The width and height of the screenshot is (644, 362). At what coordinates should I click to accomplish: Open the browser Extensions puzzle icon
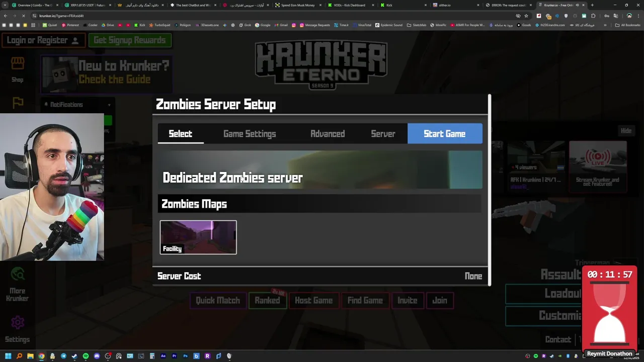[593, 16]
